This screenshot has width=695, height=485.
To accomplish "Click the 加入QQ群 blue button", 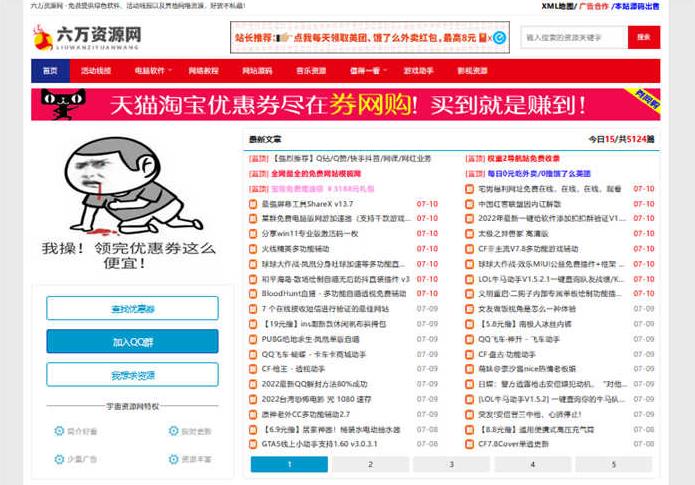I will pos(132,342).
